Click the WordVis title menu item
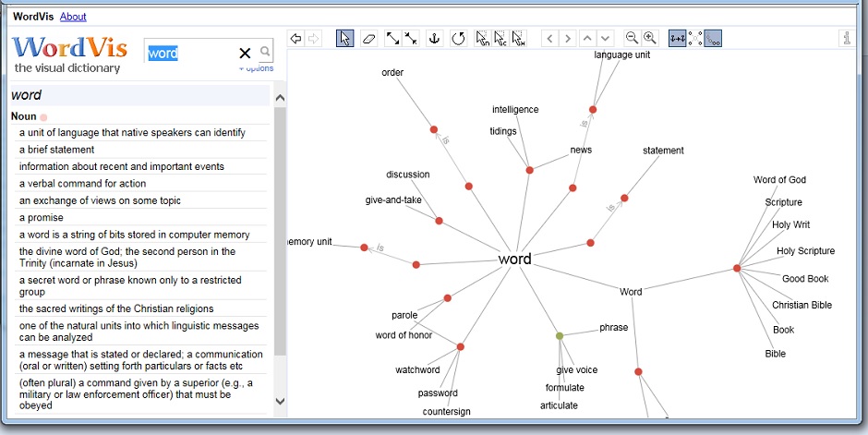The height and width of the screenshot is (435, 868). [x=32, y=17]
